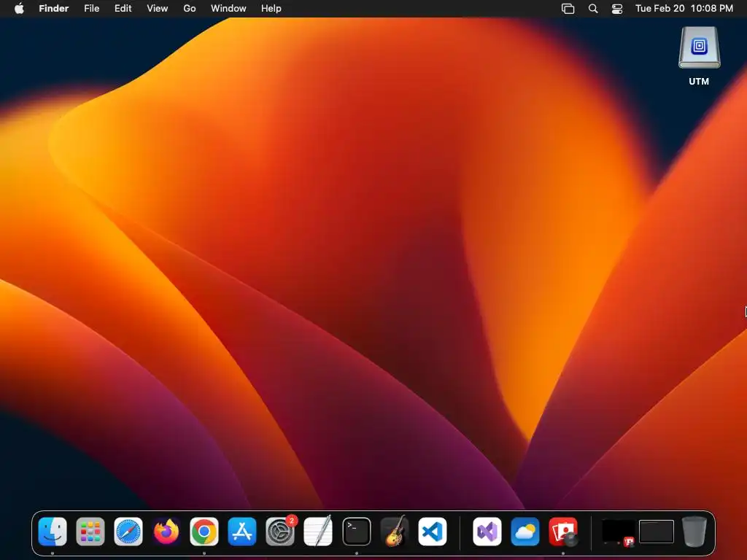
Task: Open the View menu
Action: [x=158, y=9]
